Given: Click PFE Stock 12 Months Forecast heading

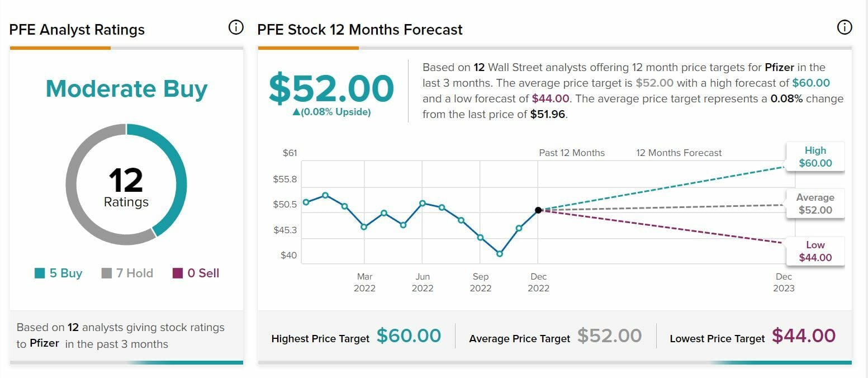Looking at the screenshot, I should (360, 30).
